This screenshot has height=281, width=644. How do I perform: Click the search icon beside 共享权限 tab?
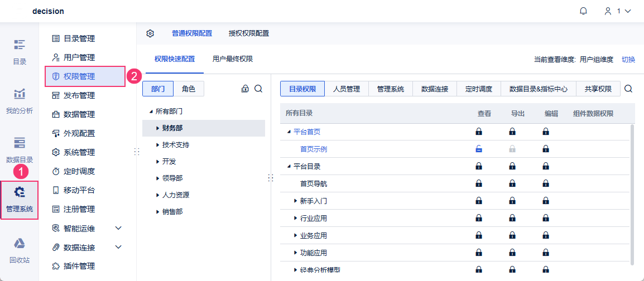628,89
